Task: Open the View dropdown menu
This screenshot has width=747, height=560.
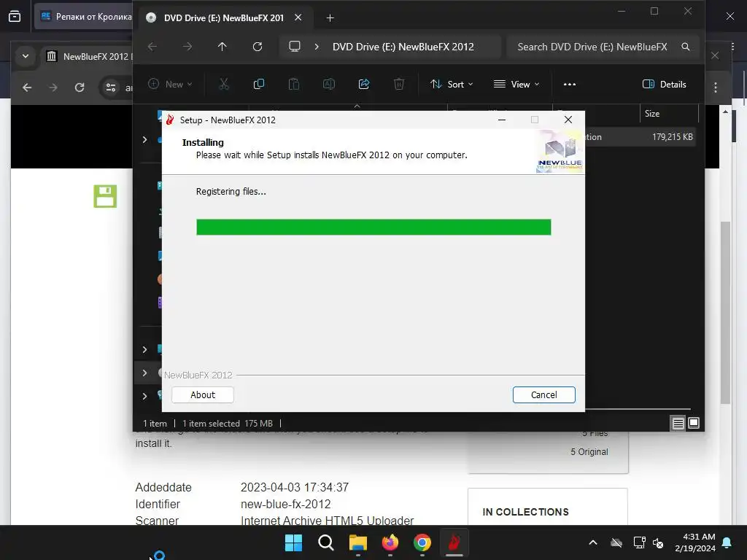Action: tap(516, 85)
